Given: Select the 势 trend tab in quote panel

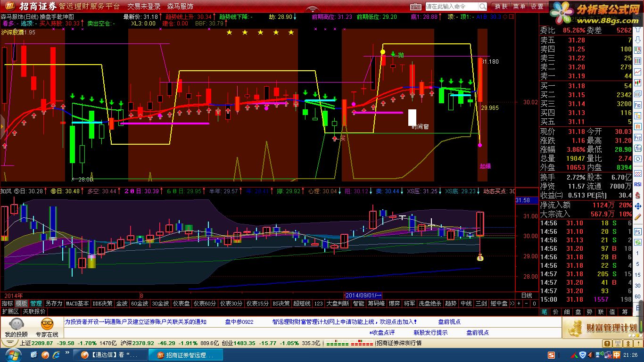Looking at the screenshot, I should click(x=590, y=312).
